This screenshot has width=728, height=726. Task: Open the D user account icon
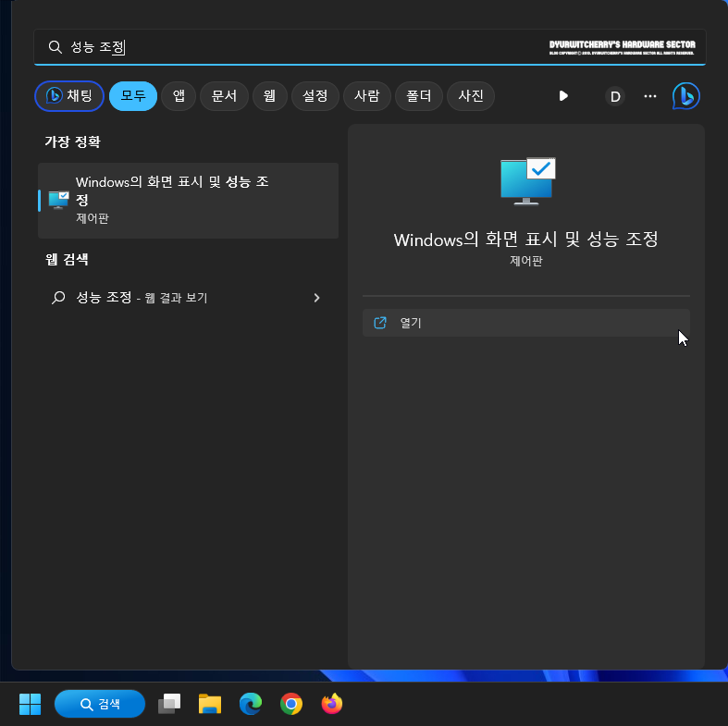pos(615,96)
